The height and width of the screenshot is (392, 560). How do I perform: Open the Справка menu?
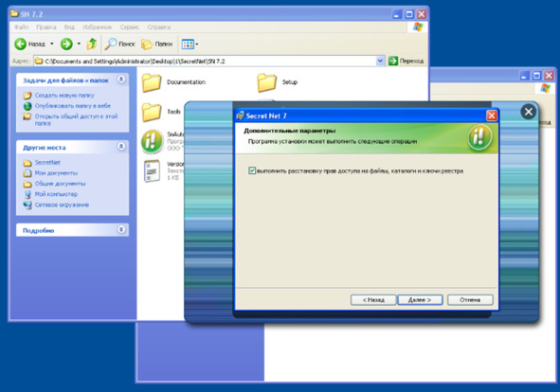159,27
